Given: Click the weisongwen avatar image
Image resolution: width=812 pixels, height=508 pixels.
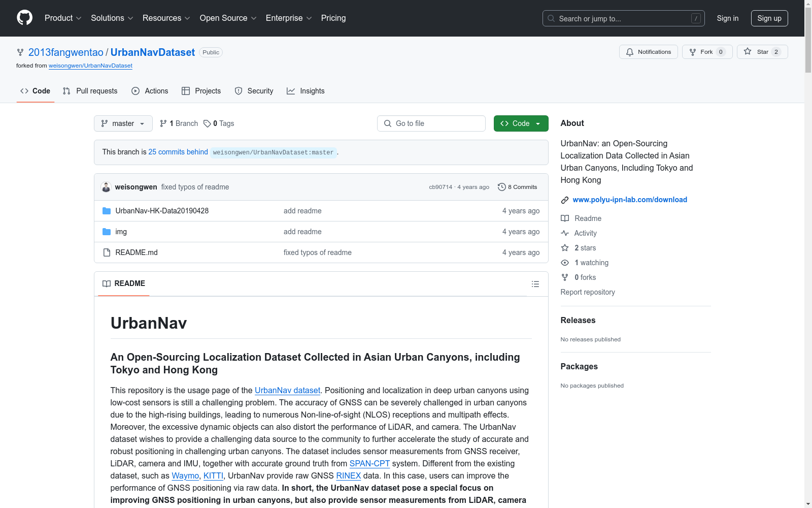Looking at the screenshot, I should (x=106, y=187).
